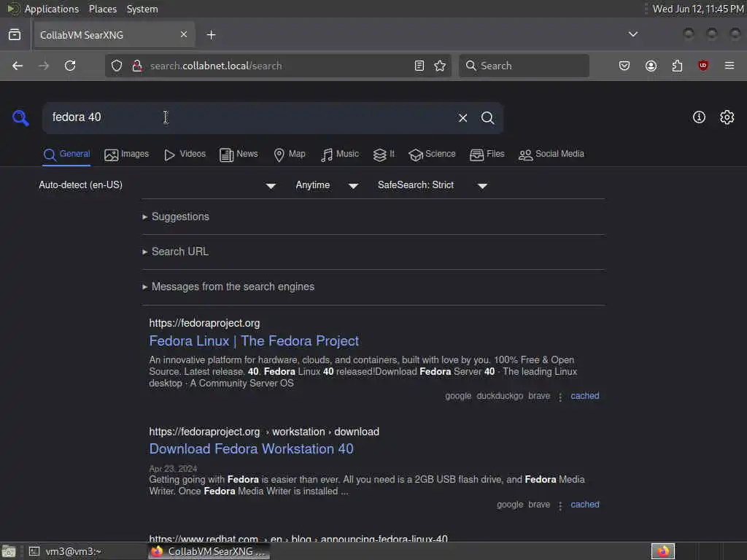Image resolution: width=747 pixels, height=560 pixels.
Task: Open the uBlock Origin extension icon
Action: tap(703, 66)
